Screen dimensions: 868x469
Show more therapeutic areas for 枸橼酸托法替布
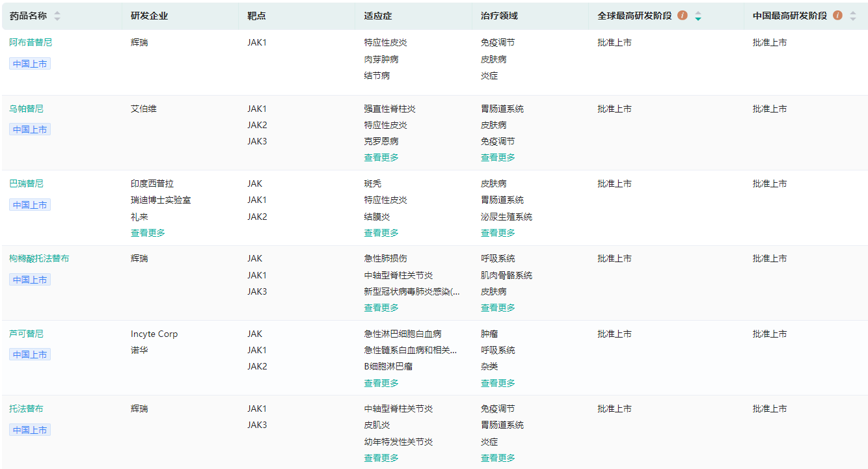(498, 308)
